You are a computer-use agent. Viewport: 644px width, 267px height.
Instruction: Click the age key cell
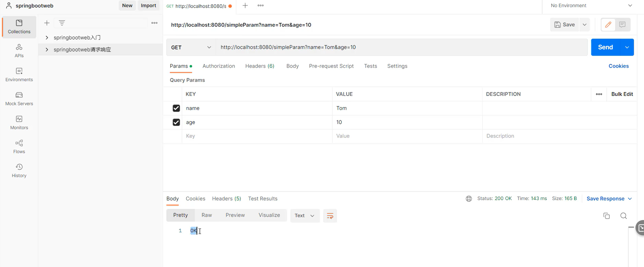257,122
